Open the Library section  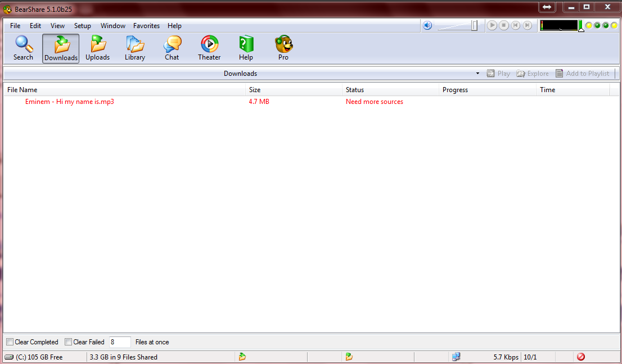135,48
